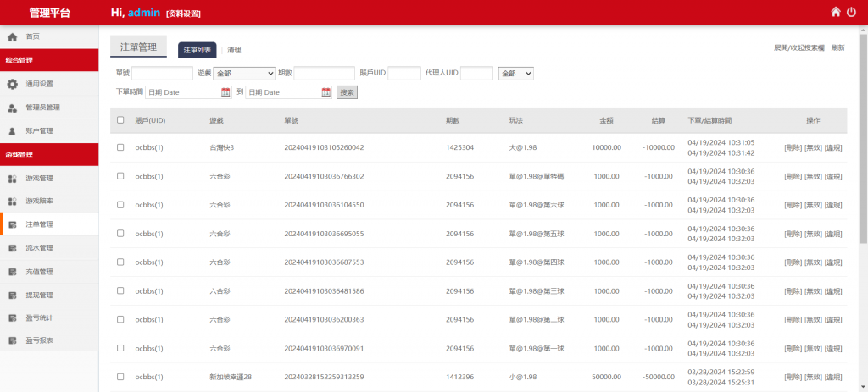Click the icon beside 盈亏统计 sidebar item
The width and height of the screenshot is (868, 392).
tap(12, 318)
